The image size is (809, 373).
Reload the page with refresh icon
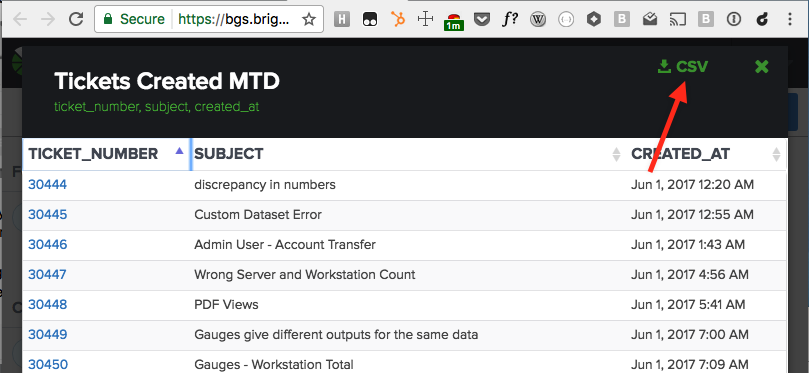pyautogui.click(x=76, y=20)
